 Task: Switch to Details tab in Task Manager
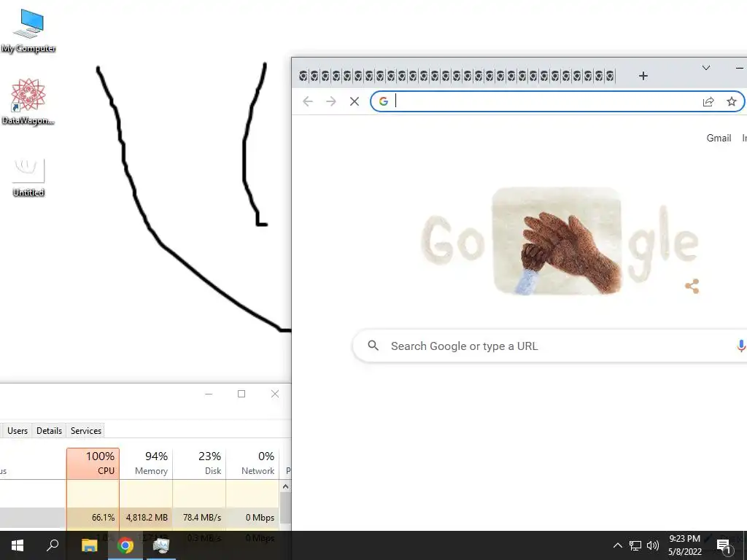(x=49, y=430)
